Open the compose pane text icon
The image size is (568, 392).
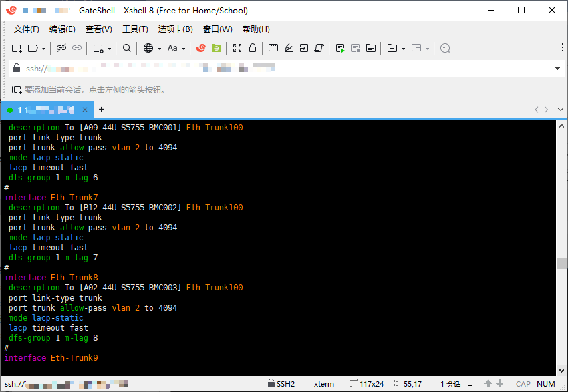pos(371,48)
